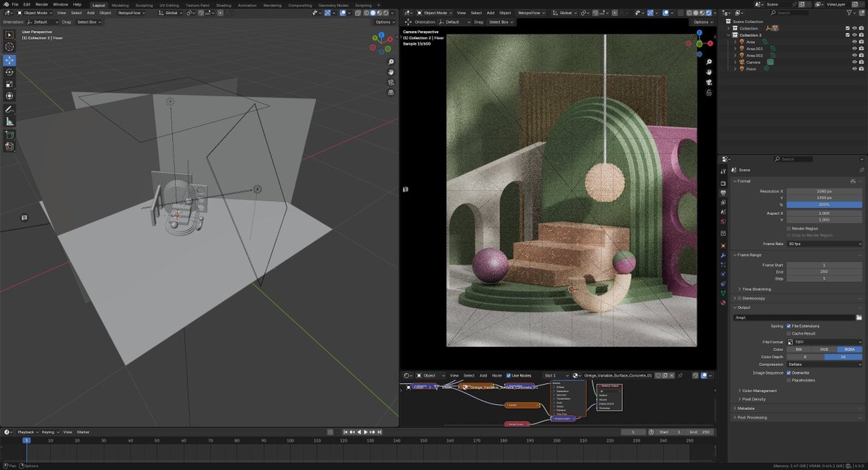Toggle Use Nodes checkbox in node editor
Image resolution: width=868 pixels, height=470 pixels.
coord(509,375)
